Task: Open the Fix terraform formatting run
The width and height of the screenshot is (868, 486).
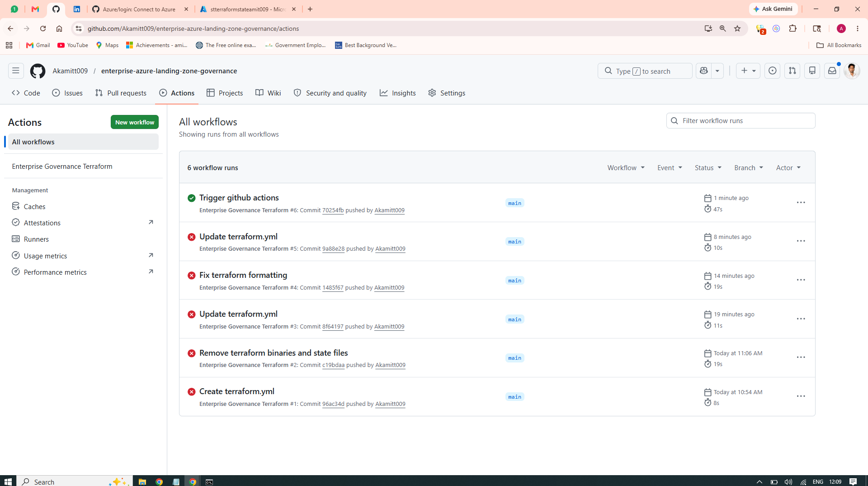Action: pyautogui.click(x=243, y=275)
